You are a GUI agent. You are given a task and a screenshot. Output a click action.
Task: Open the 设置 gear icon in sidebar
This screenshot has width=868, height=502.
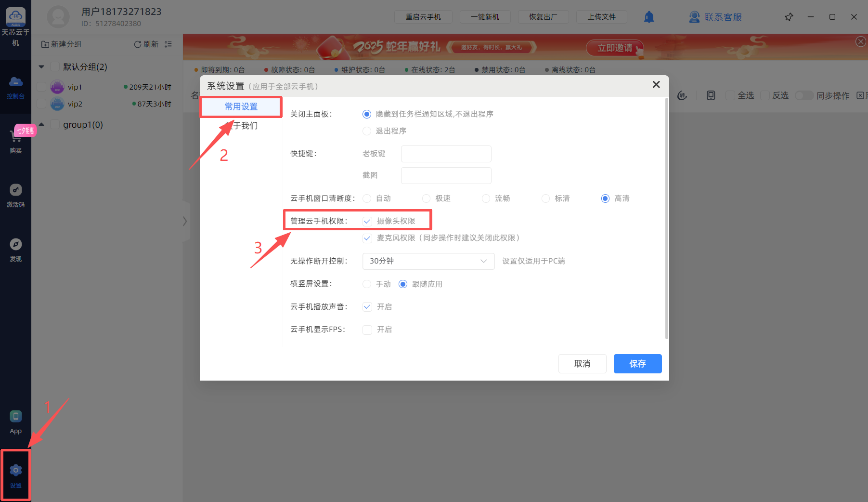[15, 470]
